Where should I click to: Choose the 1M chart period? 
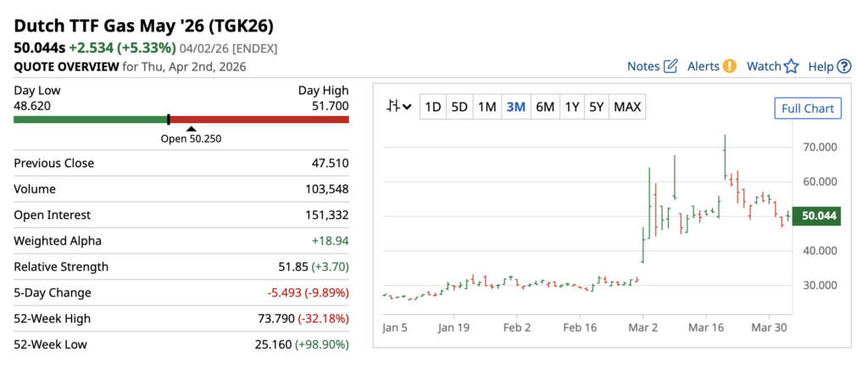pos(487,107)
